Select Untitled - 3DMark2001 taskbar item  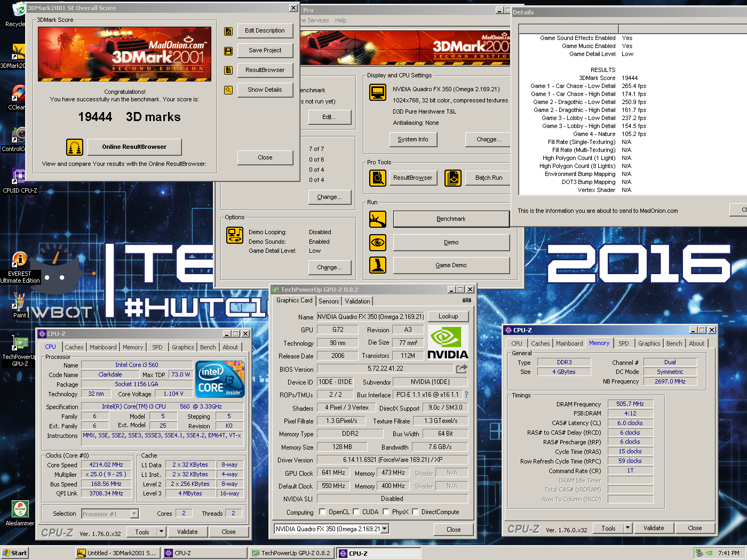tap(117, 553)
